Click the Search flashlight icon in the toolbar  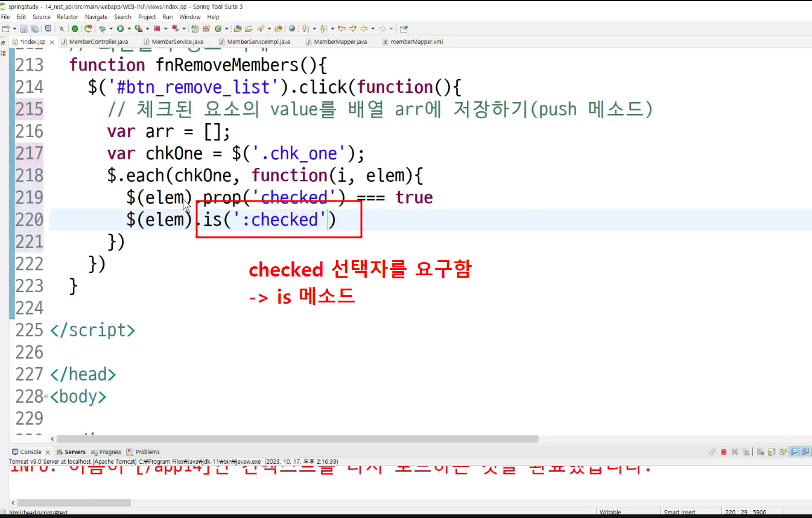(260, 28)
